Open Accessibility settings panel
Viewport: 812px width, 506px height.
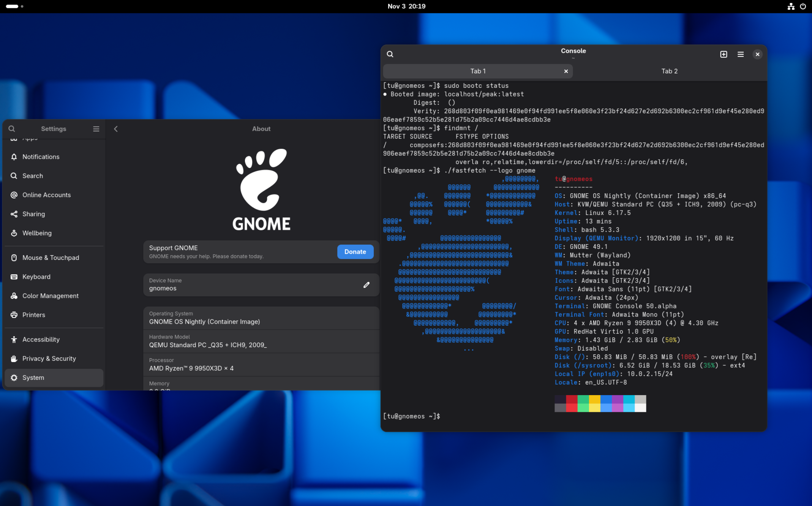41,340
